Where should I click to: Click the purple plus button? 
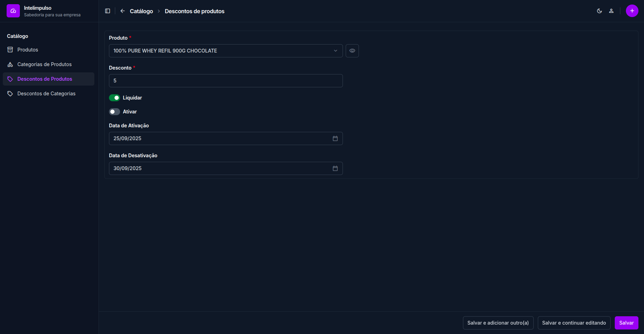pos(632,11)
